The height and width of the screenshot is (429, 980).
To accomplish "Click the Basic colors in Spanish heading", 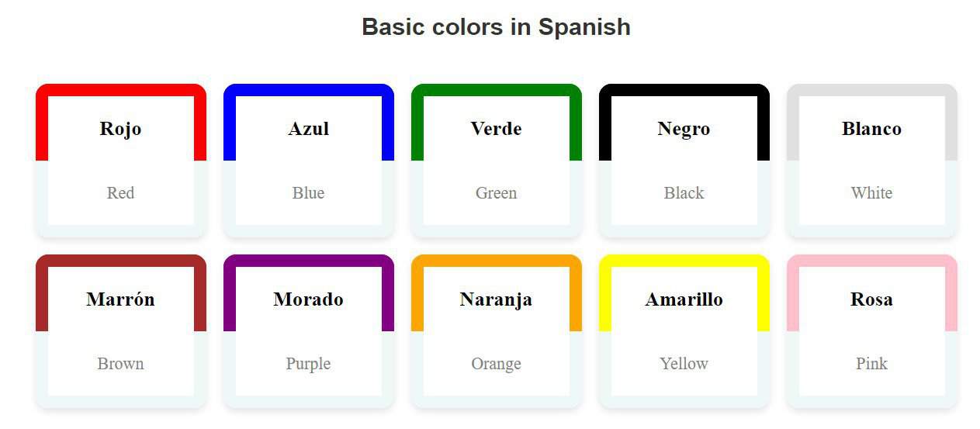I will pos(496,27).
